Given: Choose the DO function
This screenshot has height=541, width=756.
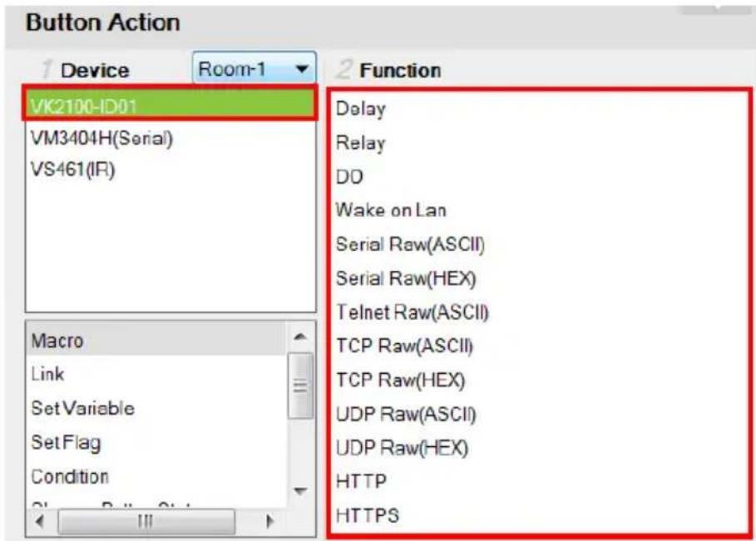Looking at the screenshot, I should coord(349,177).
